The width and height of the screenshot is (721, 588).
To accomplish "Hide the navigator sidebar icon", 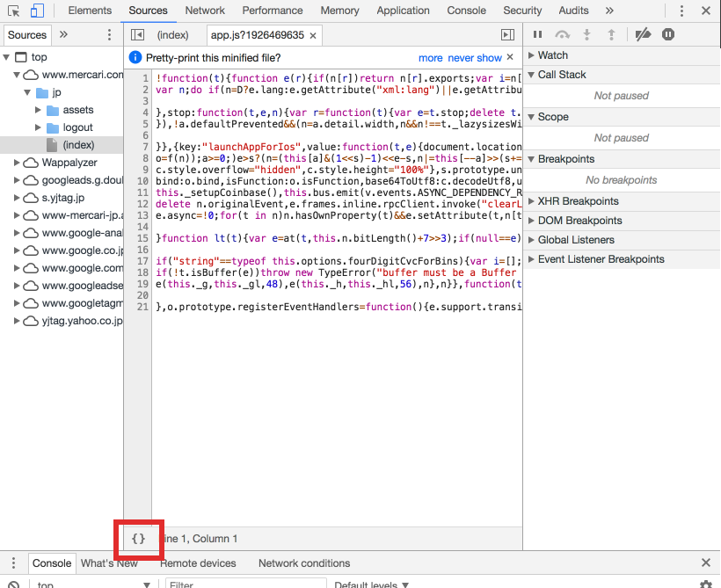I will click(137, 35).
